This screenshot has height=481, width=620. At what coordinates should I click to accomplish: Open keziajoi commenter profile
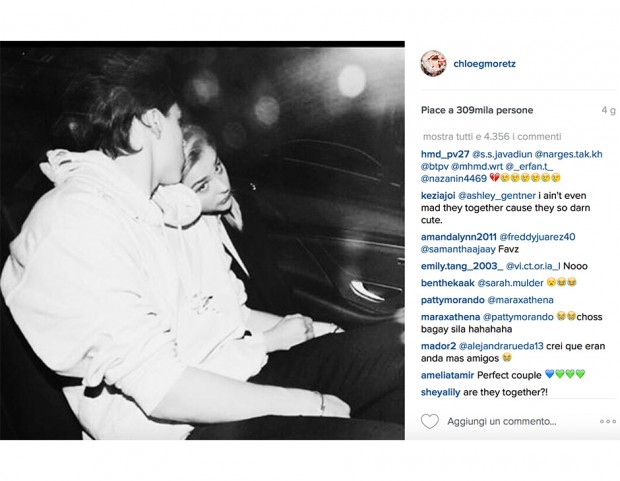(438, 195)
